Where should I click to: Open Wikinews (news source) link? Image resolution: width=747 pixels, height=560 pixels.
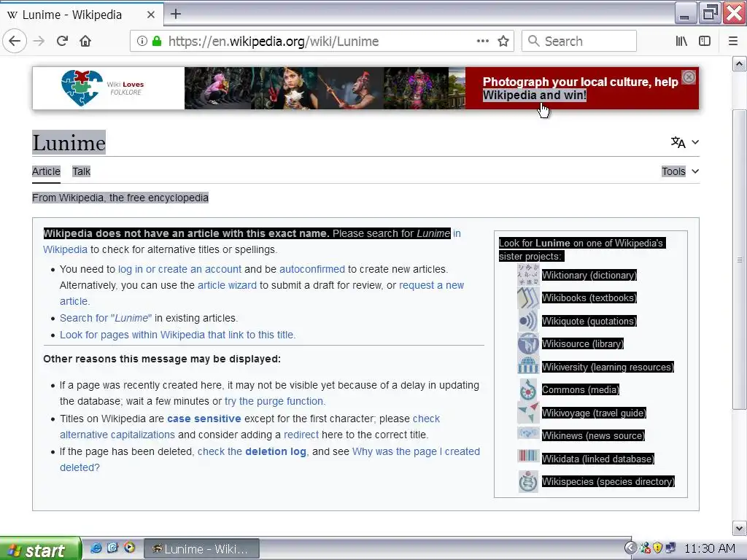[x=592, y=435]
